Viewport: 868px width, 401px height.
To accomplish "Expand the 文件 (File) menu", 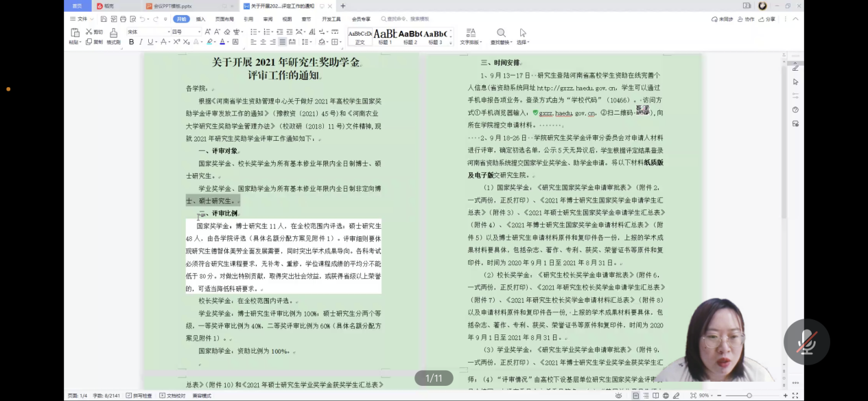I will [x=82, y=19].
